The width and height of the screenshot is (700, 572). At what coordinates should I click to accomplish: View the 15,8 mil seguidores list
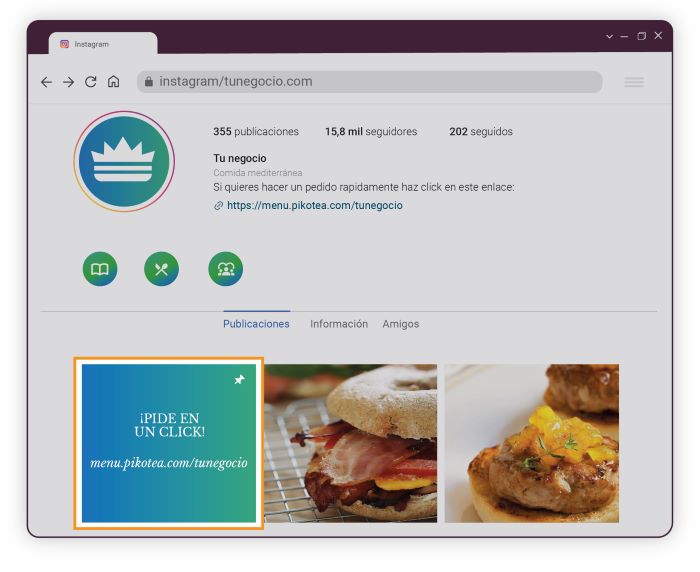[371, 131]
